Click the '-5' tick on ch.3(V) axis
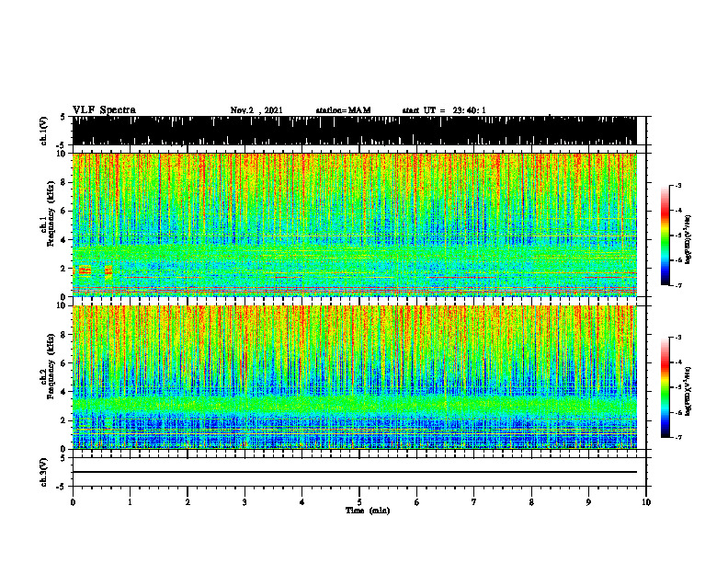This screenshot has height=563, width=728. [62, 487]
